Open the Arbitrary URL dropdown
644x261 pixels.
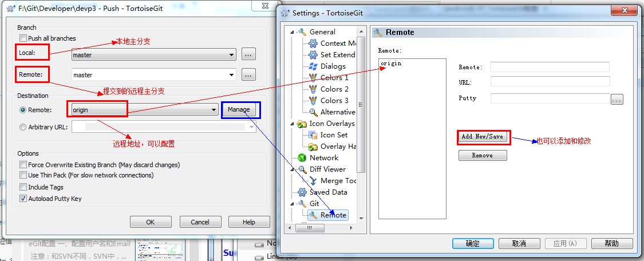252,127
